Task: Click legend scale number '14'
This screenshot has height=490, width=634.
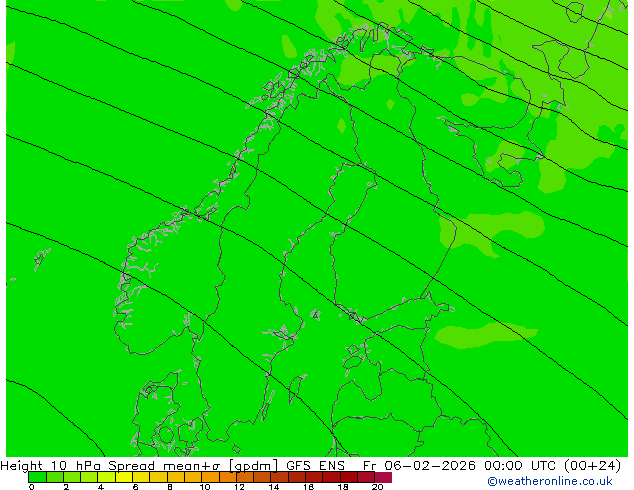Action: [x=274, y=487]
